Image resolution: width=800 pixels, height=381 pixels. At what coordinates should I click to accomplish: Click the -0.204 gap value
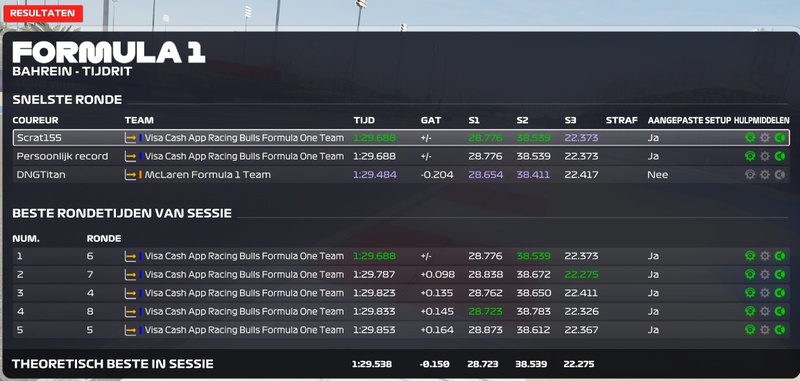437,174
